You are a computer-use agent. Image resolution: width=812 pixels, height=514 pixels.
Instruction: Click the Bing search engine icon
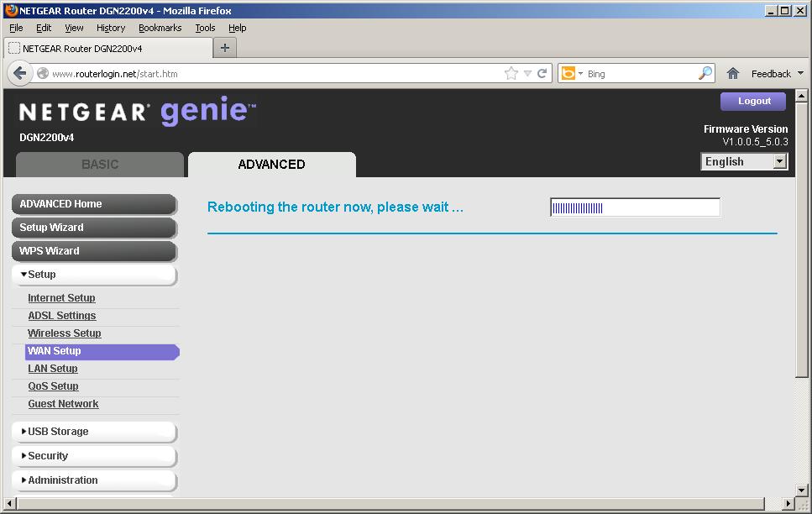tap(568, 74)
